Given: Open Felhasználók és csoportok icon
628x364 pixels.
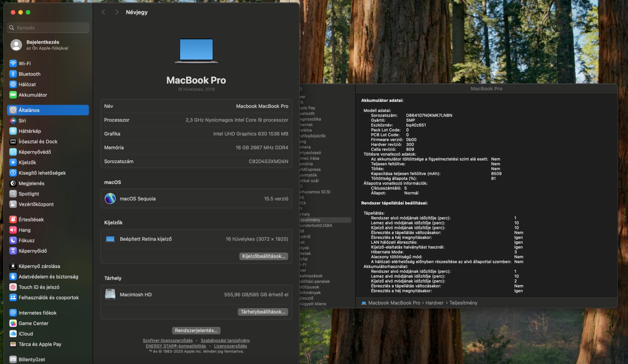Looking at the screenshot, I should tap(13, 298).
